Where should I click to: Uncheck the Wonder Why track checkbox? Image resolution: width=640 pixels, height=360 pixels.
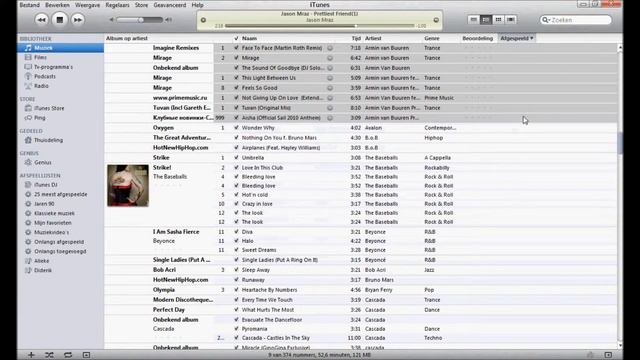point(236,128)
